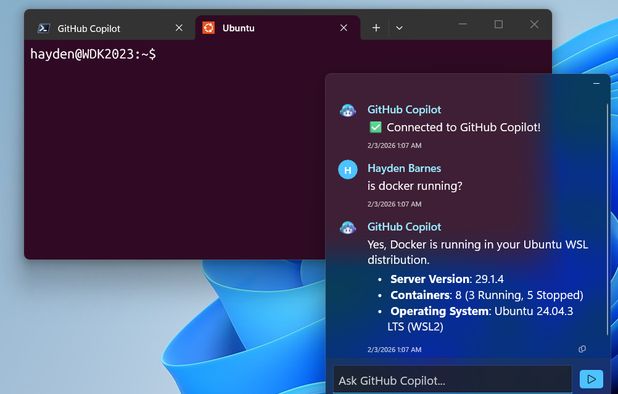Minimize the terminal window
The width and height of the screenshot is (618, 394).
point(463,24)
